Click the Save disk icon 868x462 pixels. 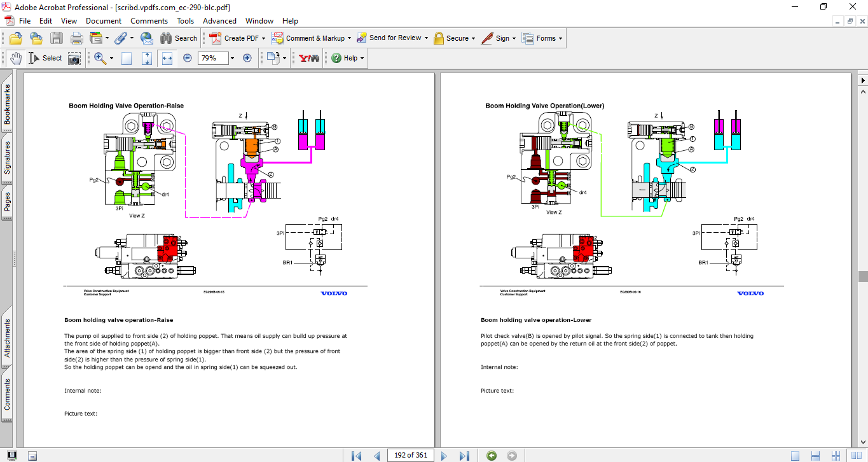(x=57, y=38)
